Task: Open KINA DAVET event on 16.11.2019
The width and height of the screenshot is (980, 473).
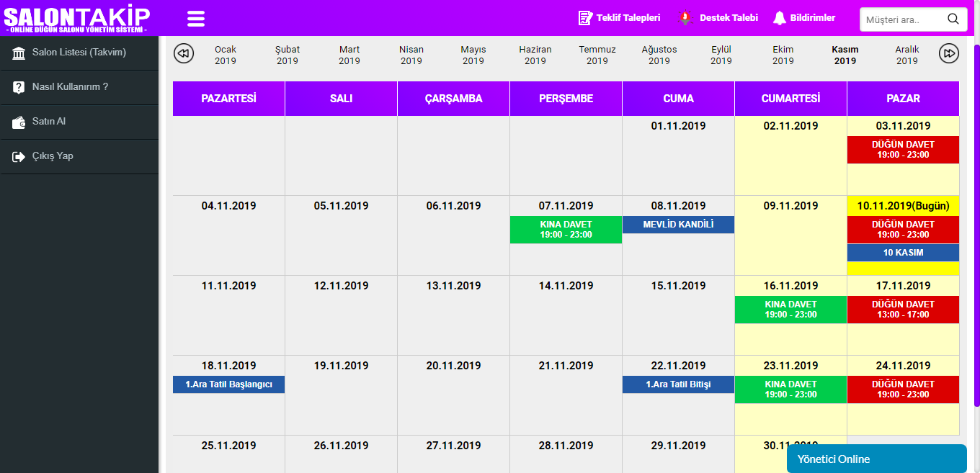Action: [790, 310]
